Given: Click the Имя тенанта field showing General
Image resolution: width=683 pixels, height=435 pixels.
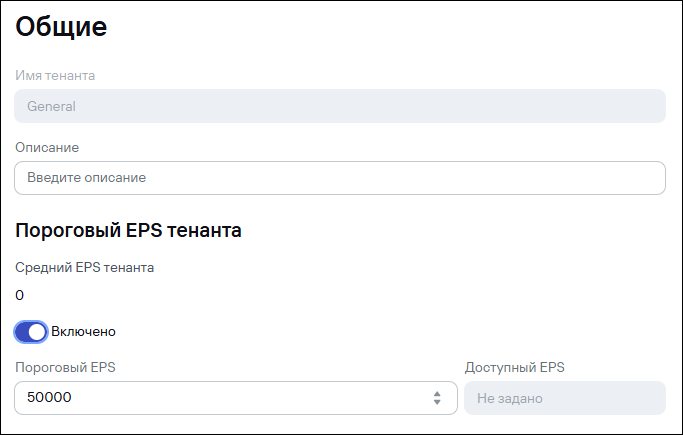Looking at the screenshot, I should click(340, 106).
